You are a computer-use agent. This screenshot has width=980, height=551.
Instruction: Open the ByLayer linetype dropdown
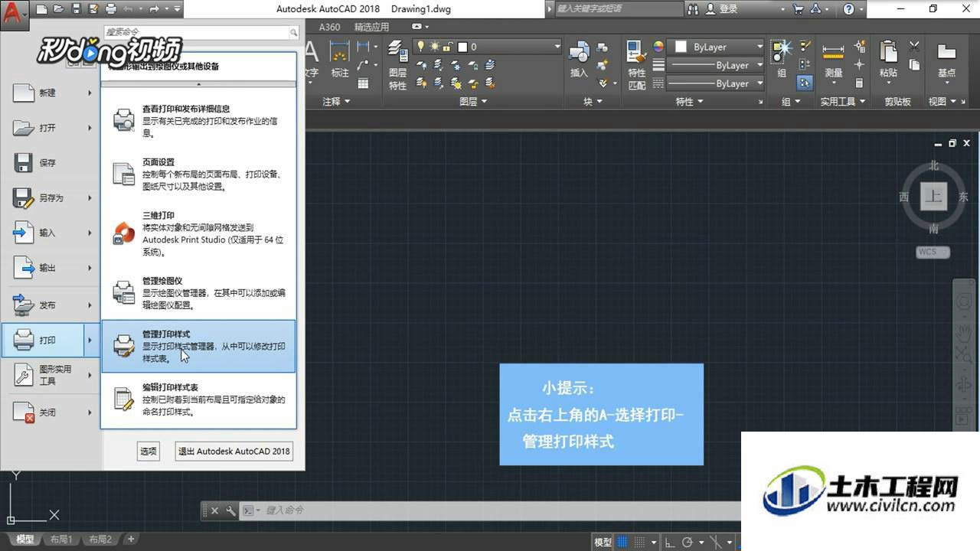pyautogui.click(x=715, y=83)
